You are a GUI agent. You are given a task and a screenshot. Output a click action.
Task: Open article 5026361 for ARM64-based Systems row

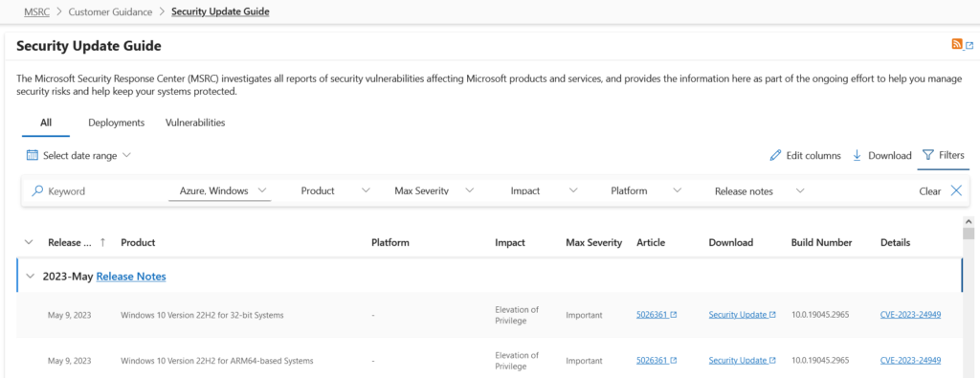tap(657, 361)
